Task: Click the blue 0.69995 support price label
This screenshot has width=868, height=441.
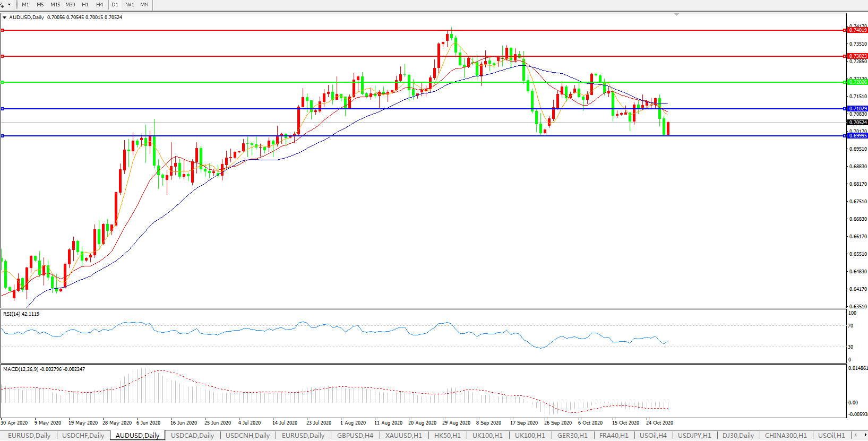Action: tap(857, 136)
